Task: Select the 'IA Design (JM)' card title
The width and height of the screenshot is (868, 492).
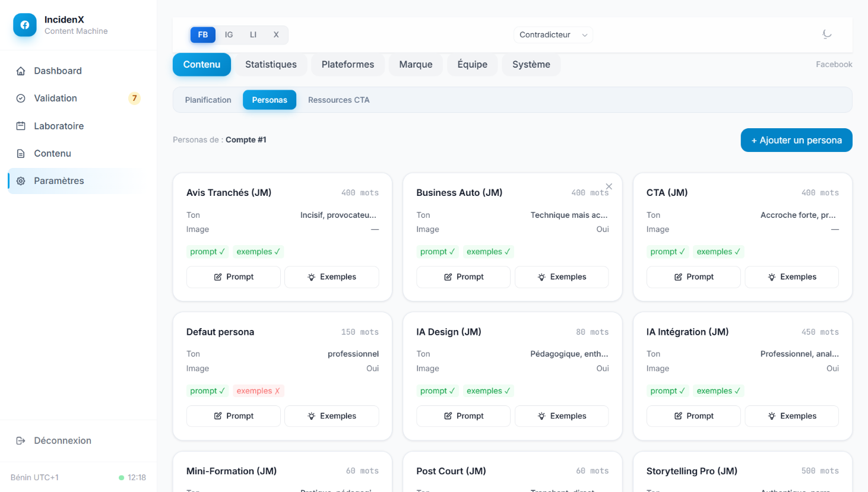Action: (449, 332)
